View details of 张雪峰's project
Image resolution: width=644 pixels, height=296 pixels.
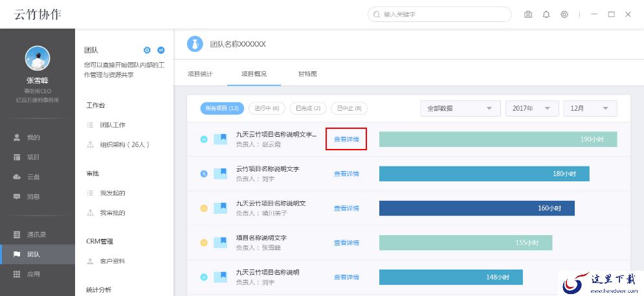[x=346, y=242]
